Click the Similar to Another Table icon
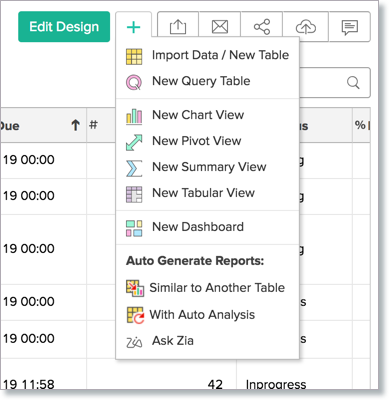 135,288
